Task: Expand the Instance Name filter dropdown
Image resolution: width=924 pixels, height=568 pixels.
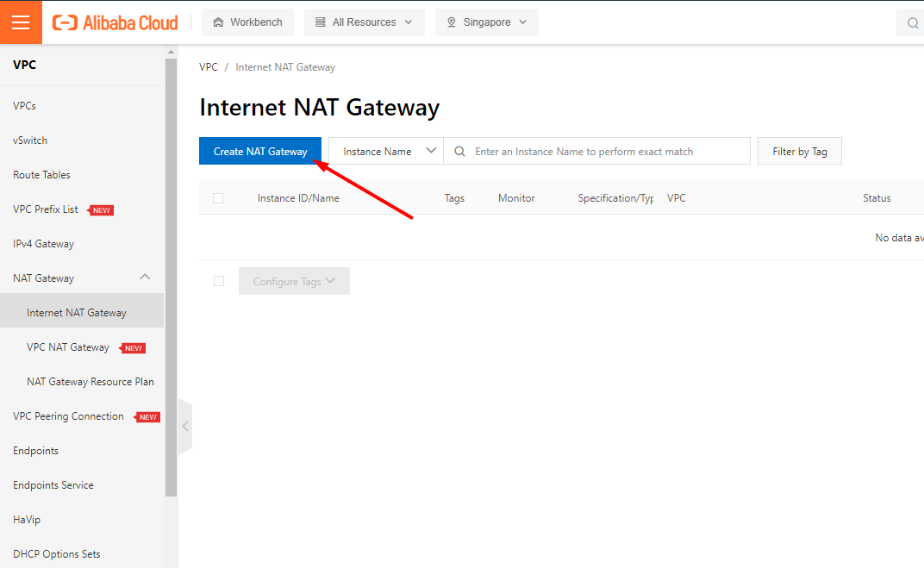Action: [385, 151]
